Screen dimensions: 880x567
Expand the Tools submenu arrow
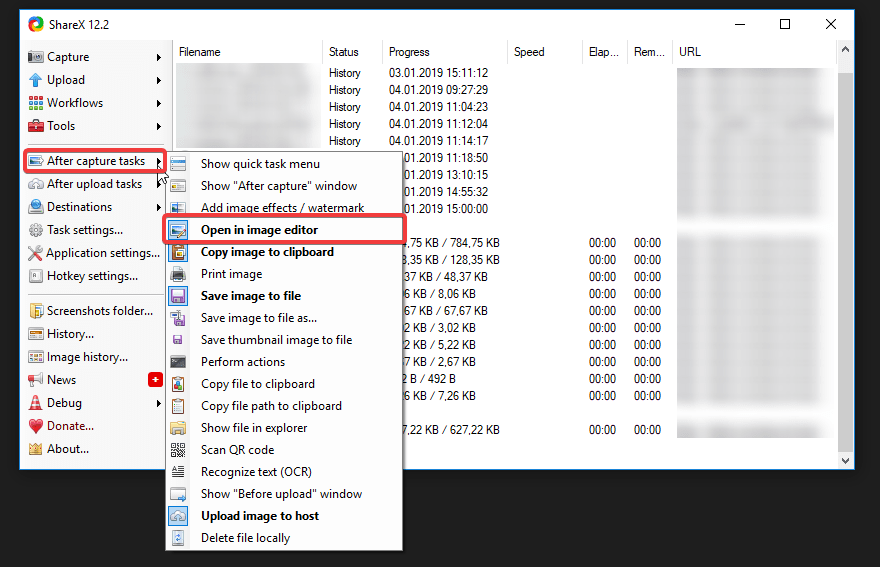pos(159,126)
